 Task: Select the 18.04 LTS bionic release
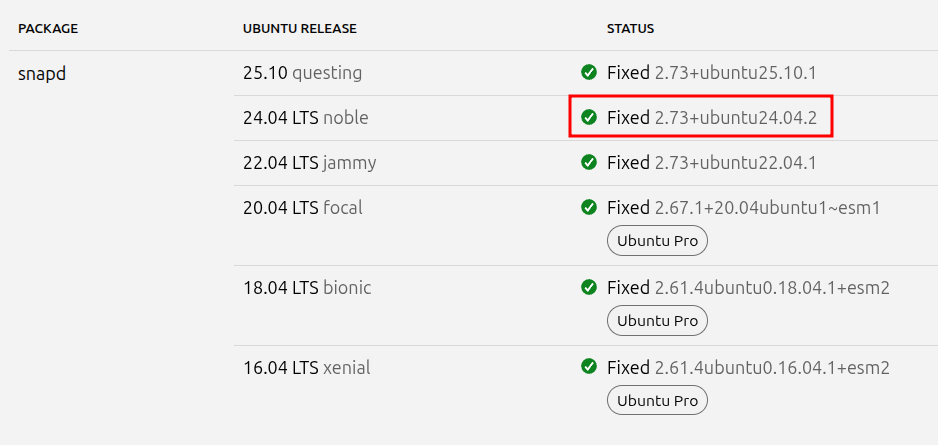[x=306, y=287]
